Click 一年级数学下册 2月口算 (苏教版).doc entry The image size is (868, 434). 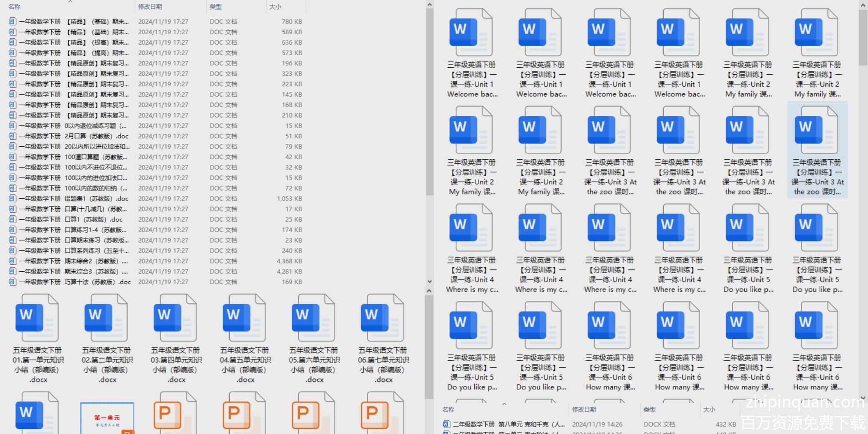coord(74,136)
